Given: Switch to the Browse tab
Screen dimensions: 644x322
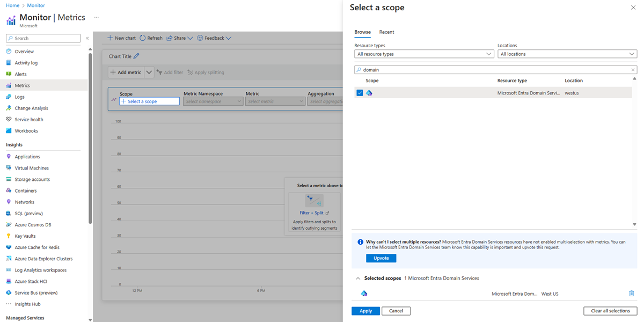Looking at the screenshot, I should point(362,32).
